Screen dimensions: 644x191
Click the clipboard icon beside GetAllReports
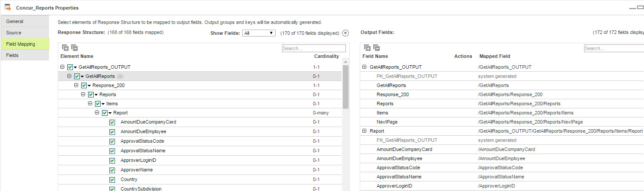120,76
